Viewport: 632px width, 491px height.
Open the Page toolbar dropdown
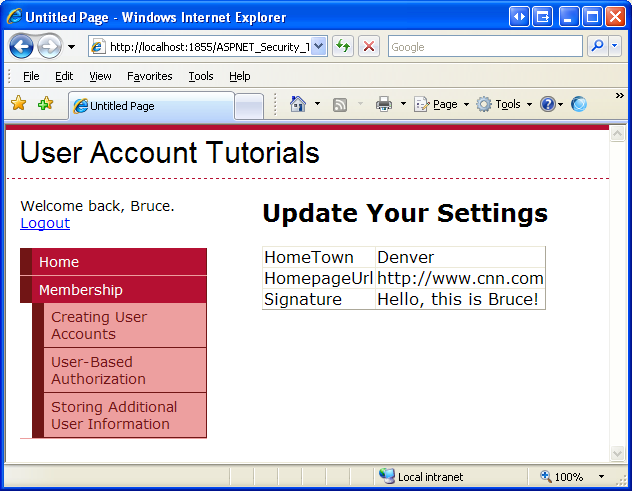pyautogui.click(x=441, y=104)
